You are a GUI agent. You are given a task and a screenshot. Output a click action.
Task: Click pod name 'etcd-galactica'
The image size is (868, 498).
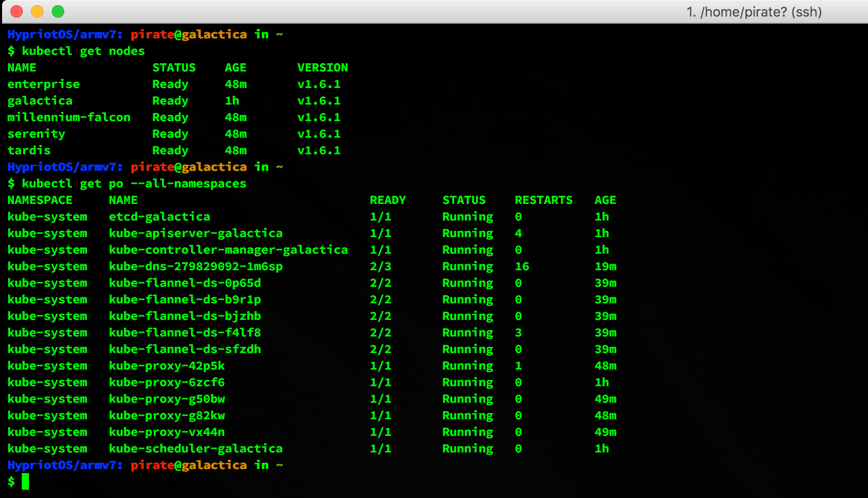click(x=160, y=217)
